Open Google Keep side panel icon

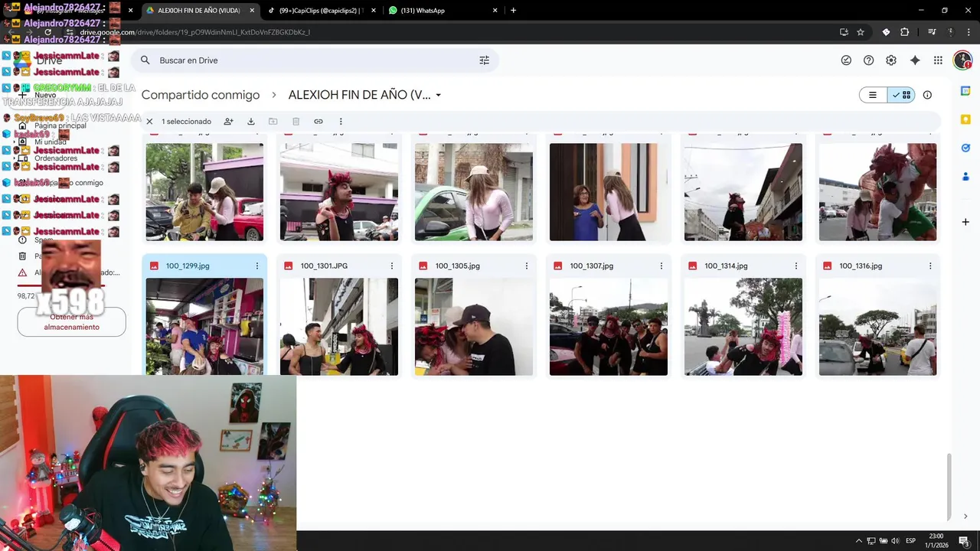(x=965, y=119)
